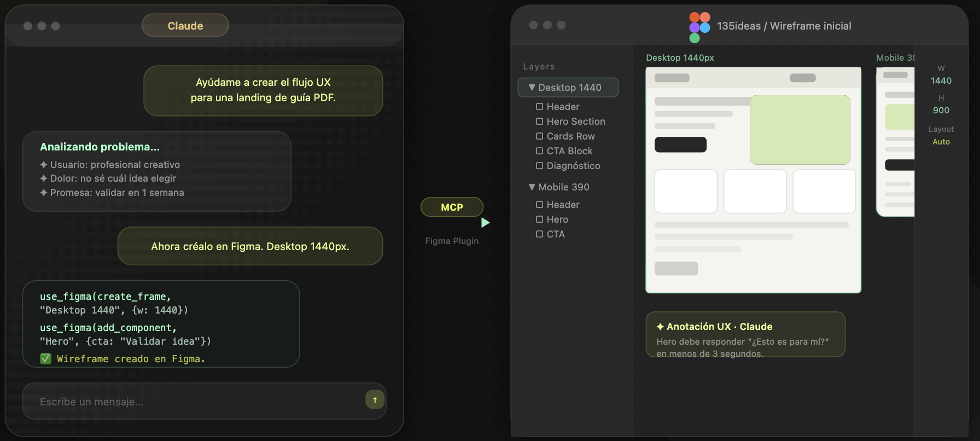This screenshot has width=980, height=441.
Task: Click the gray button at wireframe bottom
Action: tap(676, 268)
